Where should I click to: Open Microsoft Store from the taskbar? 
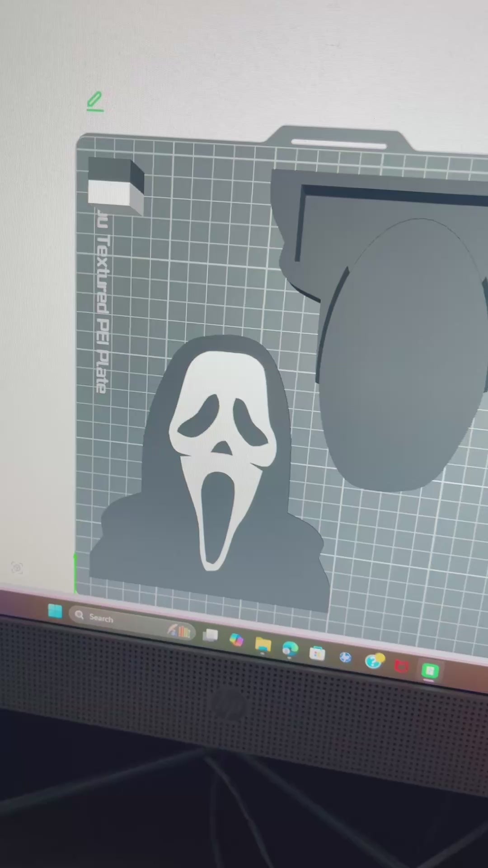(x=317, y=654)
